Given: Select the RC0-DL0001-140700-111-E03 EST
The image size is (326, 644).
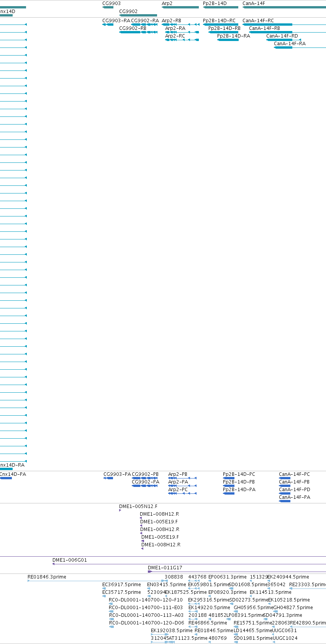Looking at the screenshot, I should pos(111,611).
